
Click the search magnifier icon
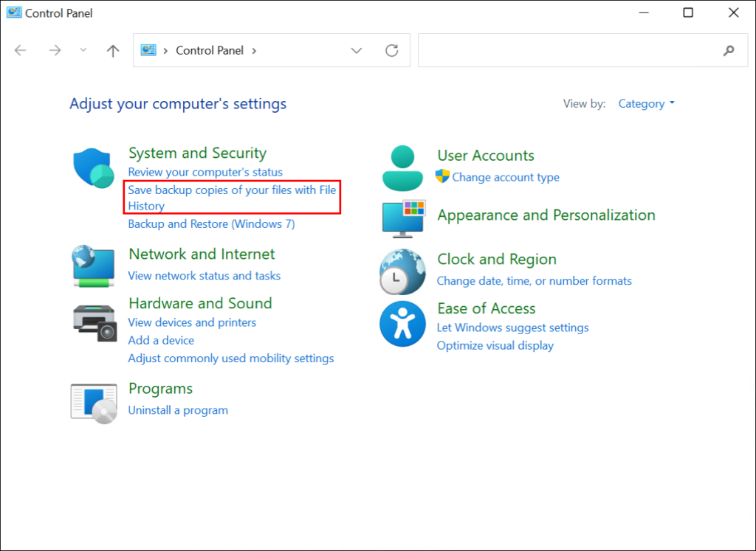click(729, 50)
